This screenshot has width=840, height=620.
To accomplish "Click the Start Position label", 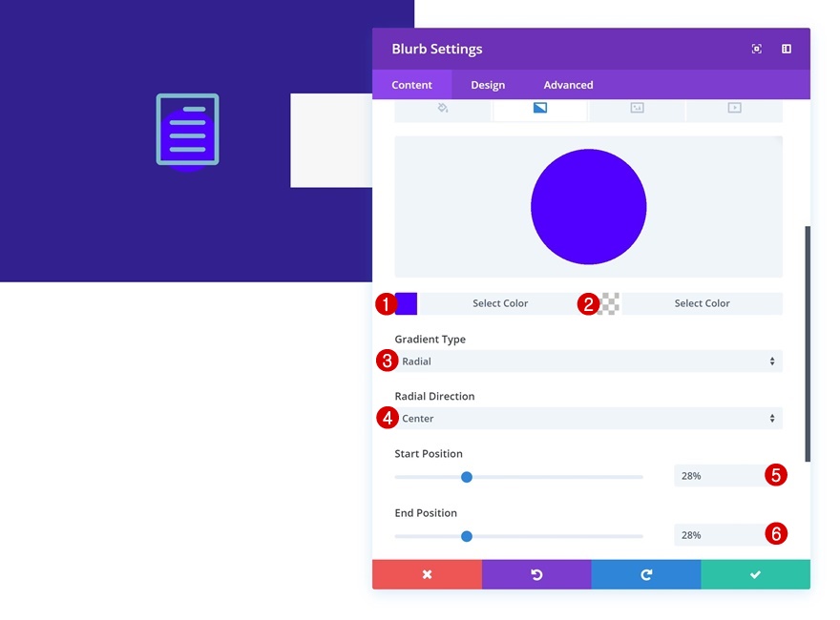I will (x=428, y=453).
